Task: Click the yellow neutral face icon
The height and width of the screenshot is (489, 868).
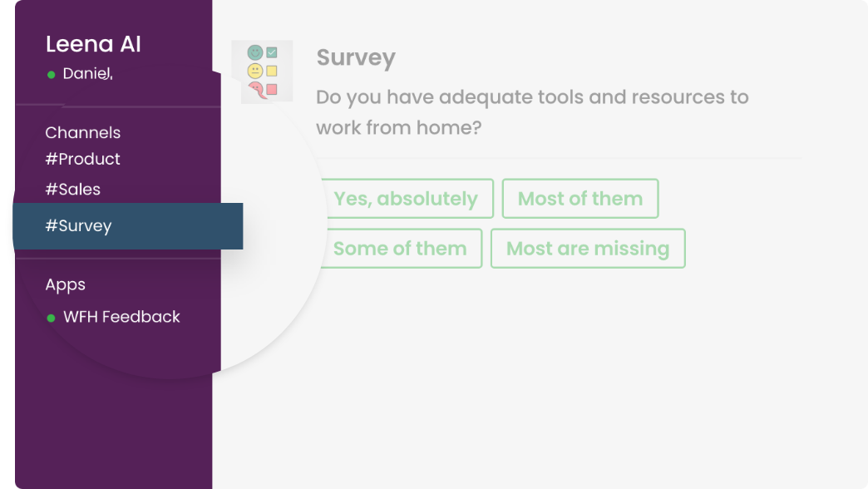Action: point(254,71)
